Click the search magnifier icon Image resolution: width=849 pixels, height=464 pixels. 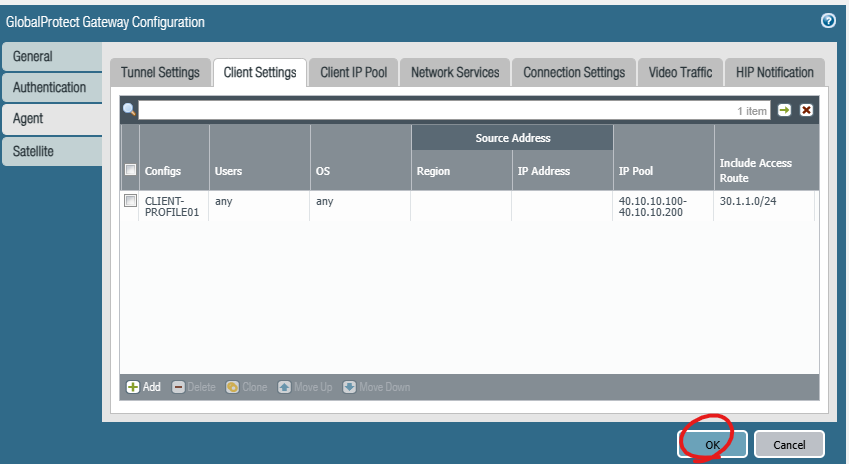[129, 109]
